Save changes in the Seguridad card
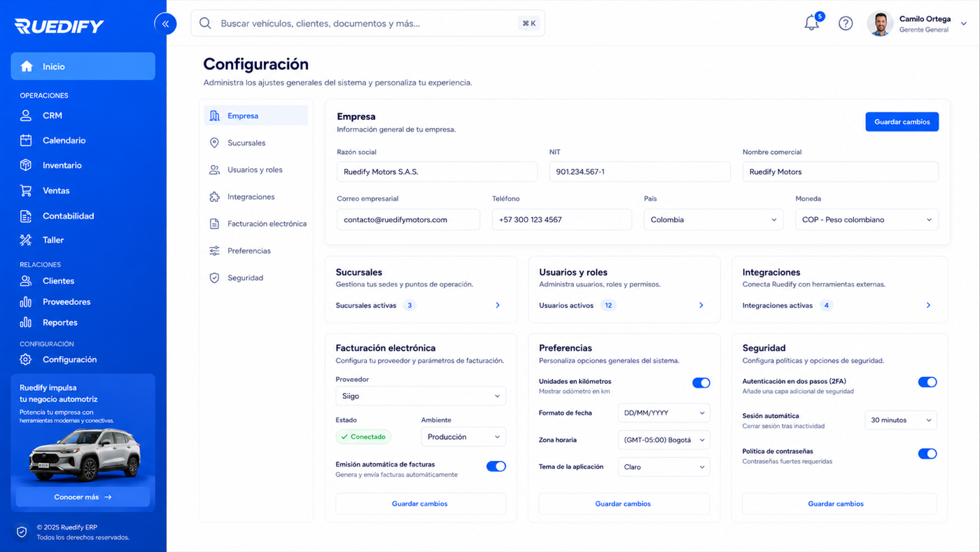The image size is (980, 552). pyautogui.click(x=839, y=504)
